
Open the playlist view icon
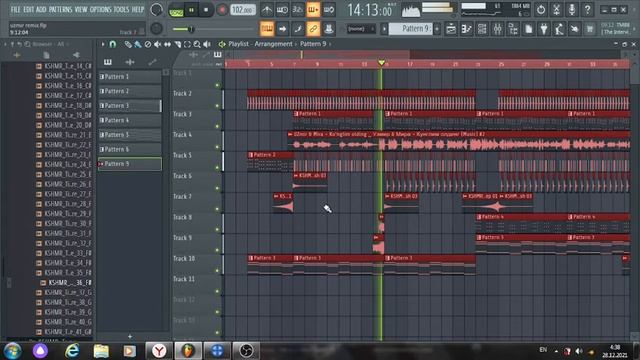coord(451,29)
